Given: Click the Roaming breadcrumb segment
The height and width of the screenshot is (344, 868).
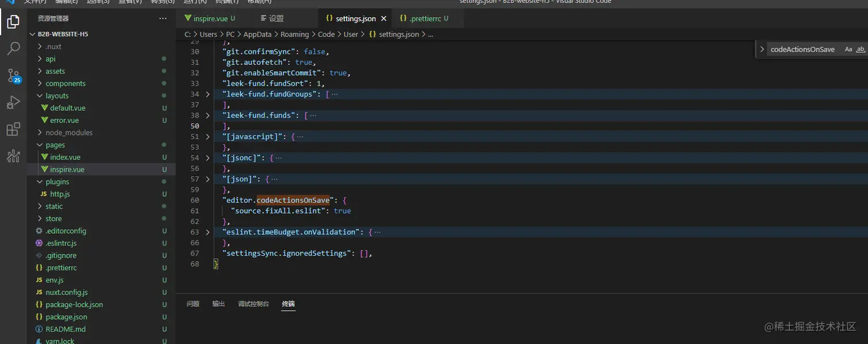Looking at the screenshot, I should point(294,34).
